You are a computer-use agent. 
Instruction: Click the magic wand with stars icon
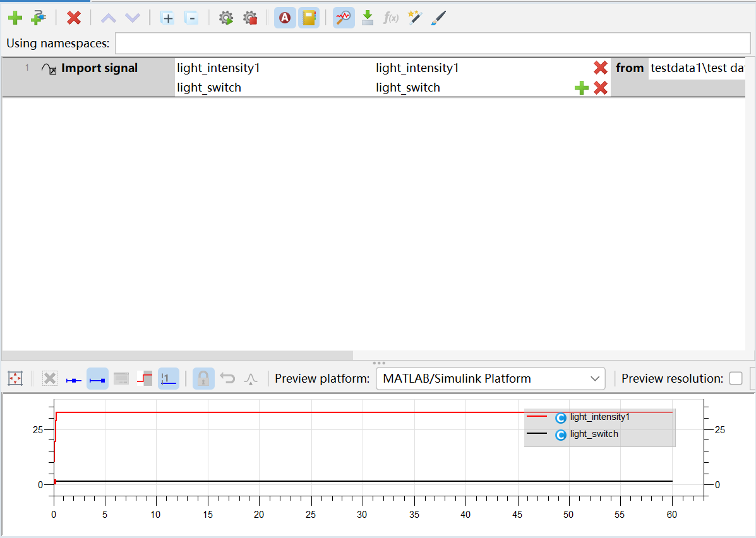[x=415, y=18]
